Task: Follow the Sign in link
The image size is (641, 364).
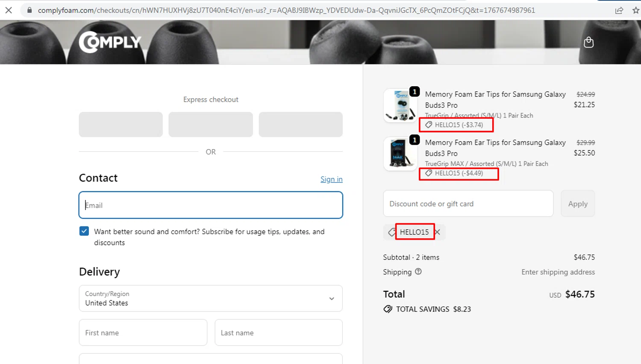Action: [332, 179]
